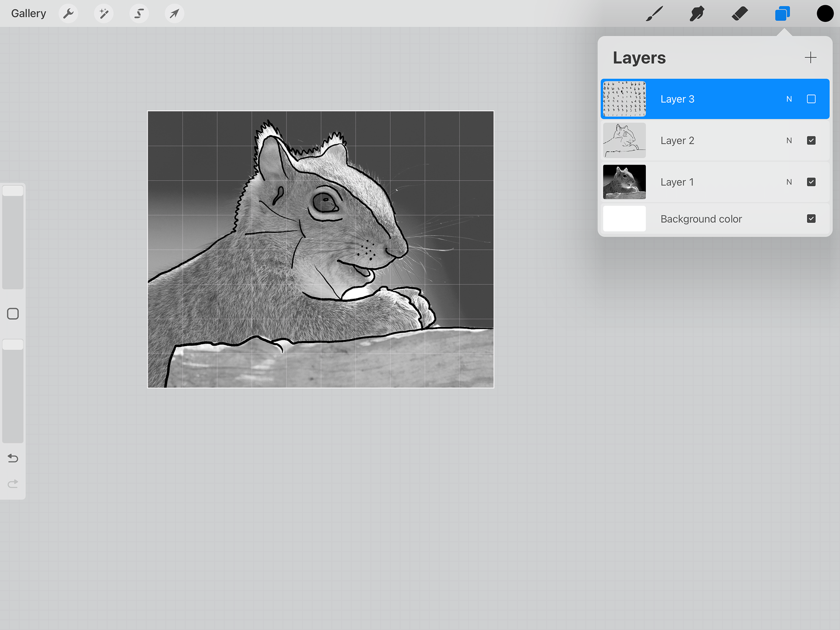The height and width of the screenshot is (630, 840).
Task: Return to Gallery
Action: (28, 14)
